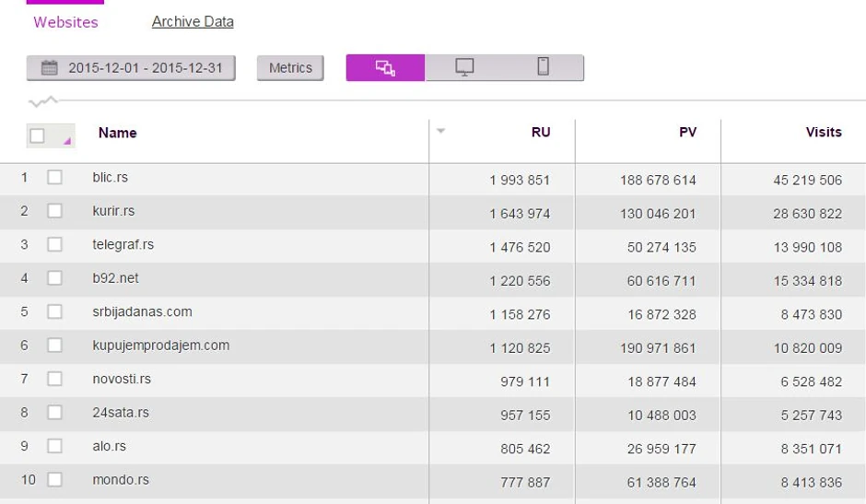Viewport: 866px width, 504px height.
Task: Check the mondo.rs row checkbox
Action: 54,480
